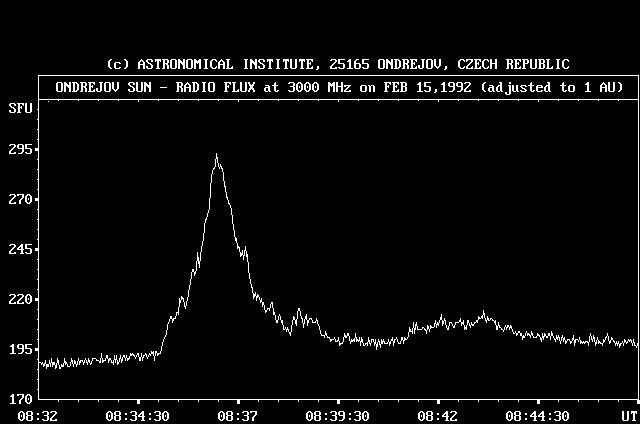Select the 245 flux axis value
Screen dimensions: 640x424
19,249
